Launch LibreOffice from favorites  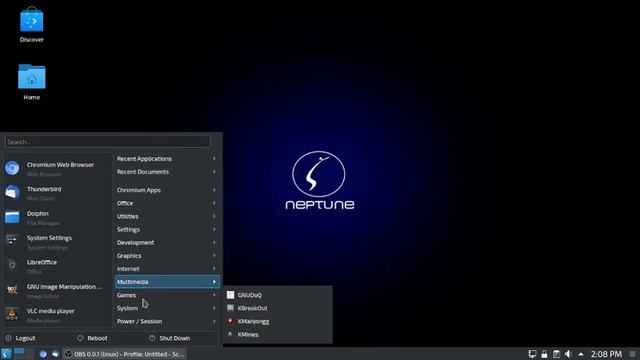click(57, 266)
